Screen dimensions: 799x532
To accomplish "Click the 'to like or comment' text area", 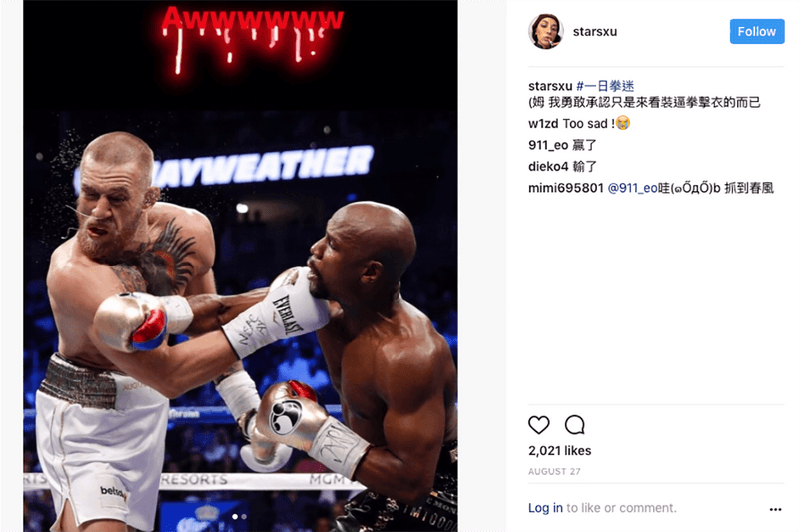I will [621, 508].
